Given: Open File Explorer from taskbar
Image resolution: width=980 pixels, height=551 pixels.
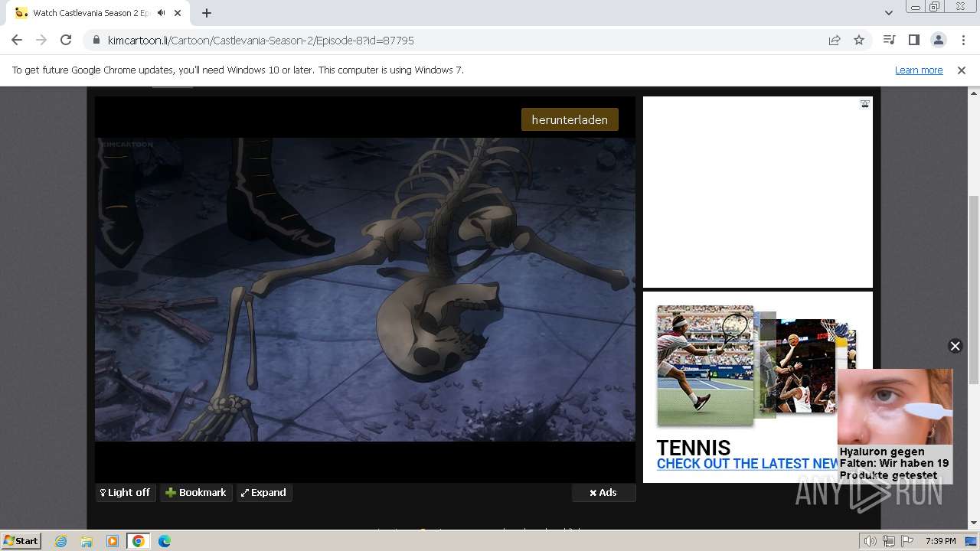Looking at the screenshot, I should click(x=87, y=541).
